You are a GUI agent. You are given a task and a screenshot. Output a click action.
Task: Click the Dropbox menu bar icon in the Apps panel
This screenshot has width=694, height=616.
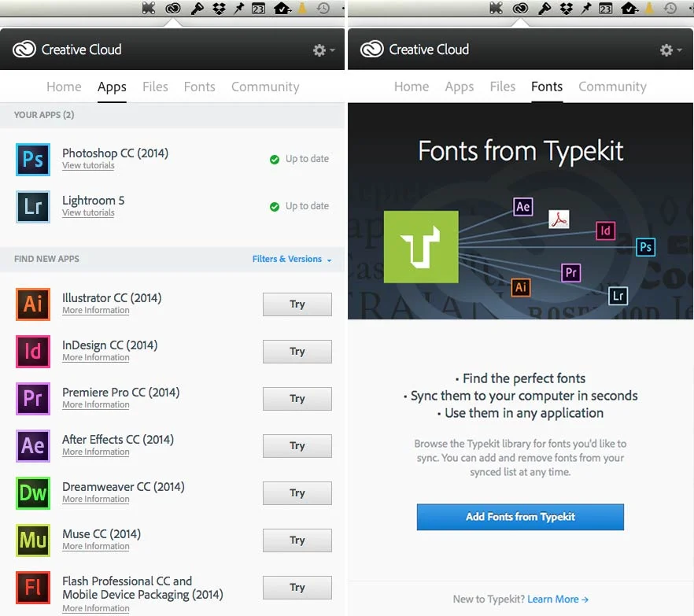219,8
